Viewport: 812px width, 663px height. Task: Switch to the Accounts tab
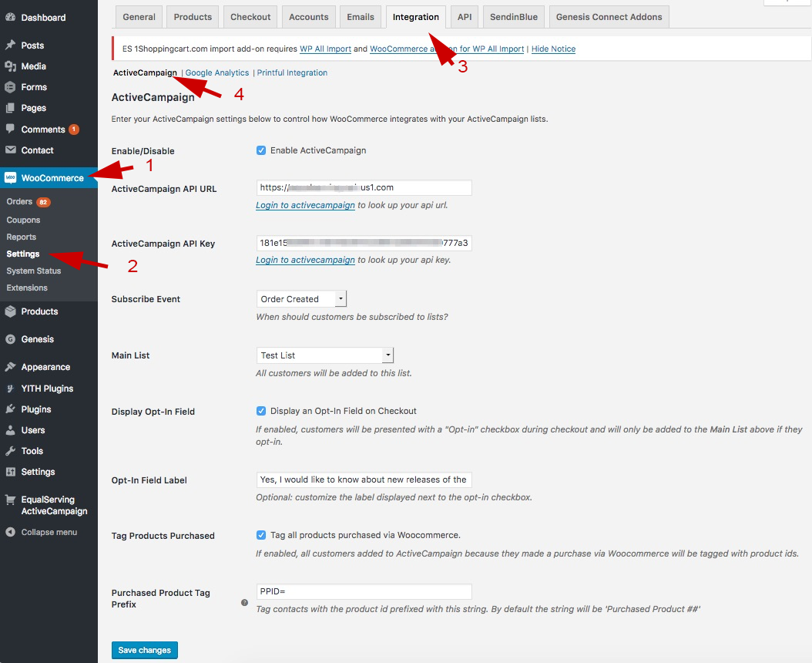pos(309,17)
